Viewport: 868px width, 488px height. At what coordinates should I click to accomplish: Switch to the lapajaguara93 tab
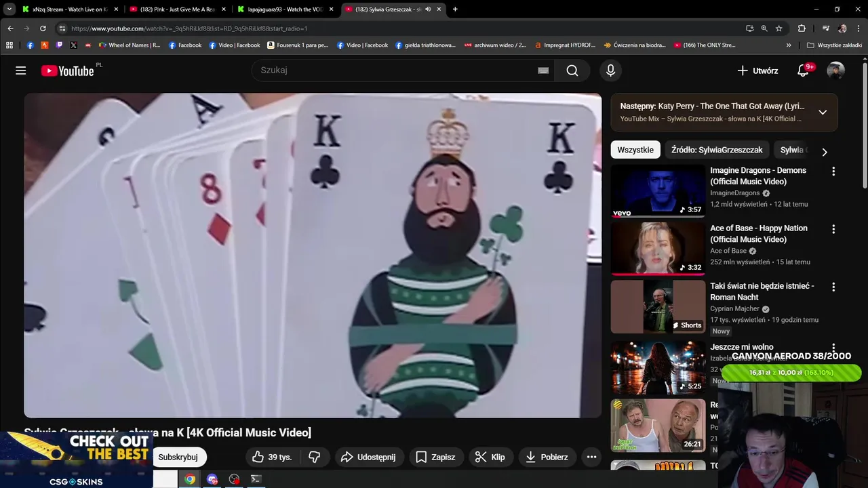[285, 9]
